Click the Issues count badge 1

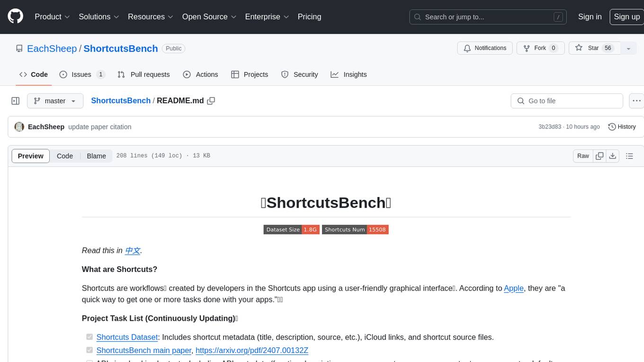[x=100, y=74]
